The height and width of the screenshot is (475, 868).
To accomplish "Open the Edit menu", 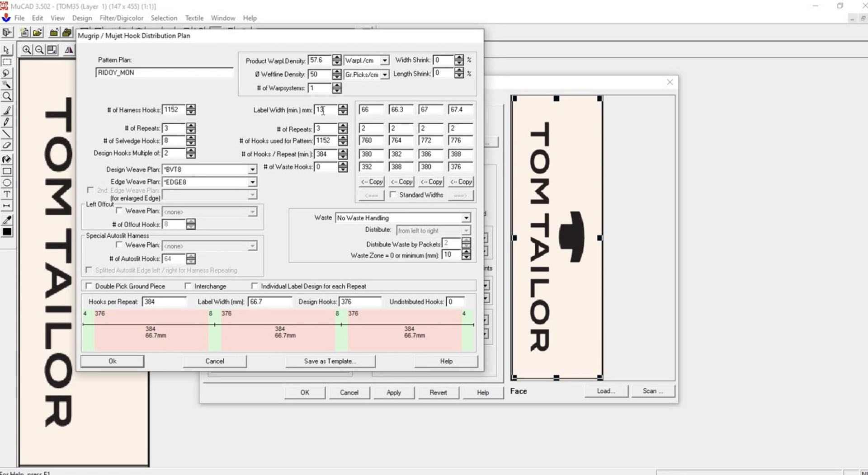I will click(38, 18).
